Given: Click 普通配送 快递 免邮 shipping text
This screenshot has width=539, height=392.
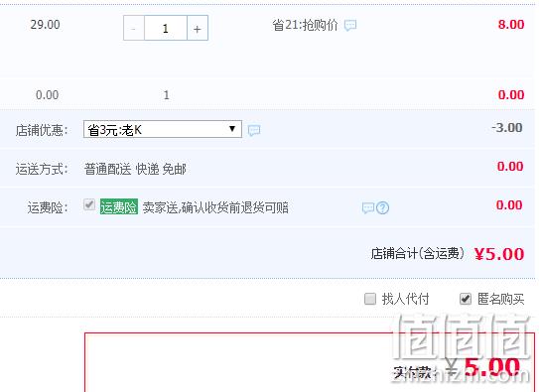Looking at the screenshot, I should click(x=135, y=169).
